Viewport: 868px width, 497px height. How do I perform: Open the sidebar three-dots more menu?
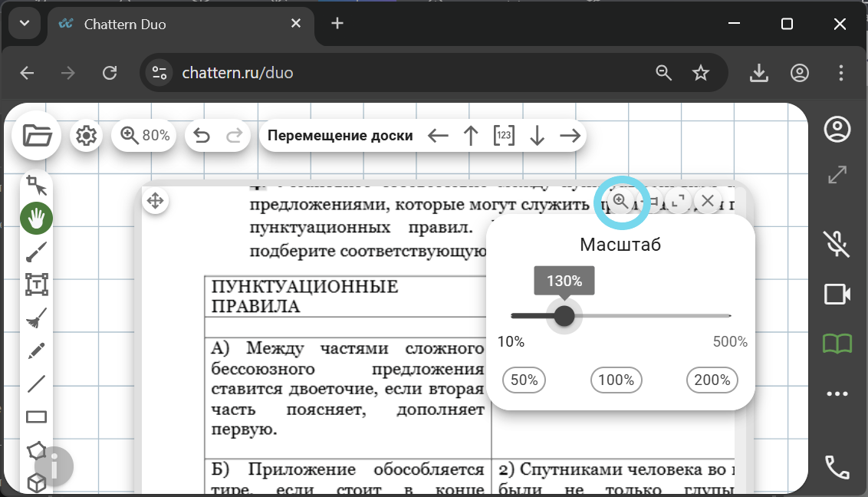coord(837,393)
